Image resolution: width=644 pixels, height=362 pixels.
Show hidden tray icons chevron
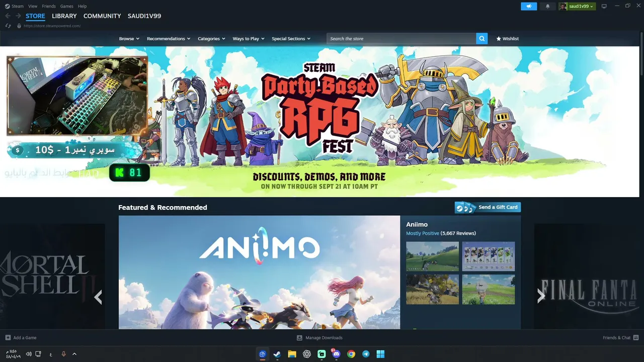click(74, 354)
